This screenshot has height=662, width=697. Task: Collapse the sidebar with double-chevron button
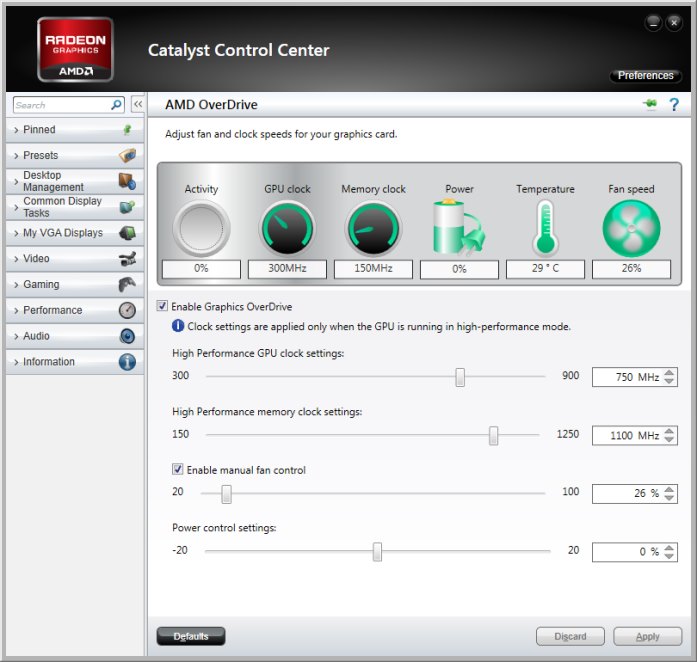point(138,104)
